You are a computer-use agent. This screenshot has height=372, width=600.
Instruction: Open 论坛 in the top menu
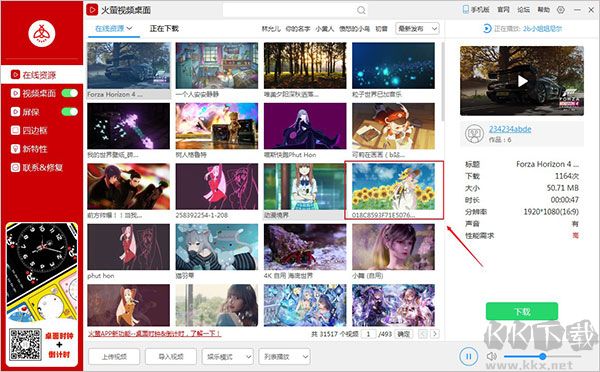pos(523,10)
